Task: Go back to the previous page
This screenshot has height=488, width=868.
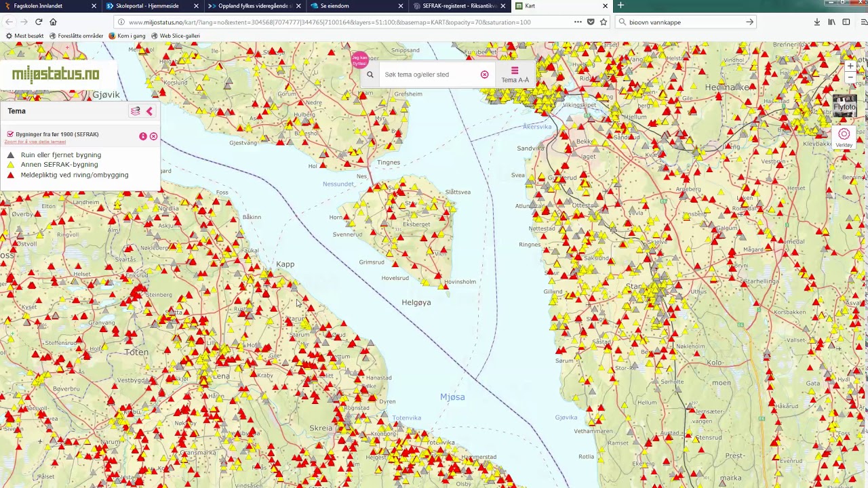Action: click(9, 22)
